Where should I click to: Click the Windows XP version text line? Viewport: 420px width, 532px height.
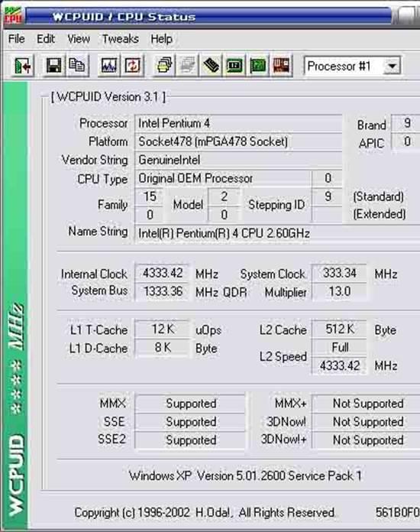coord(245,475)
